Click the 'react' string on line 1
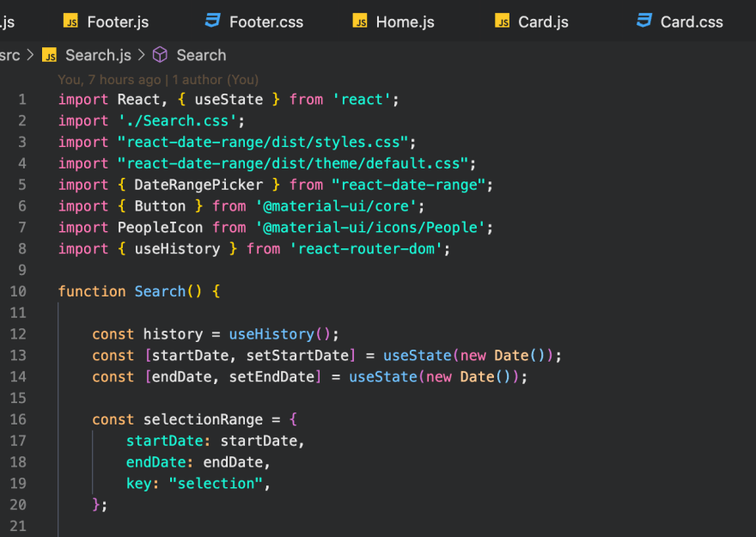 [362, 100]
